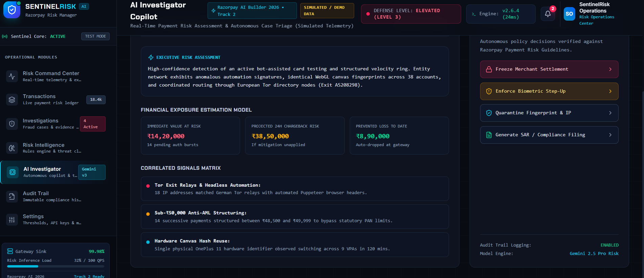Expand Freeze Merchant Settlement chevron

[610, 69]
